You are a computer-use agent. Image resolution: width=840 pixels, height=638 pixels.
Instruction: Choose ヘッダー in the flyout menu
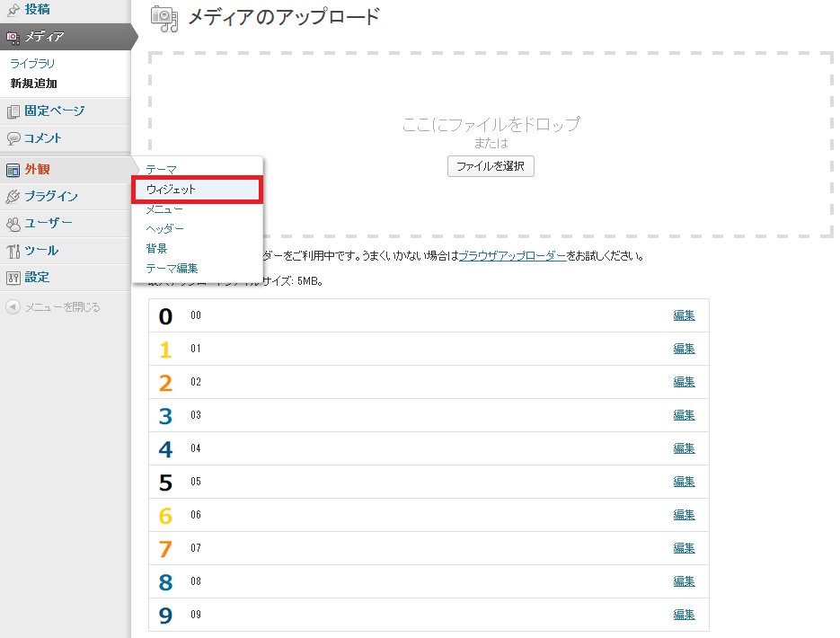coord(164,229)
